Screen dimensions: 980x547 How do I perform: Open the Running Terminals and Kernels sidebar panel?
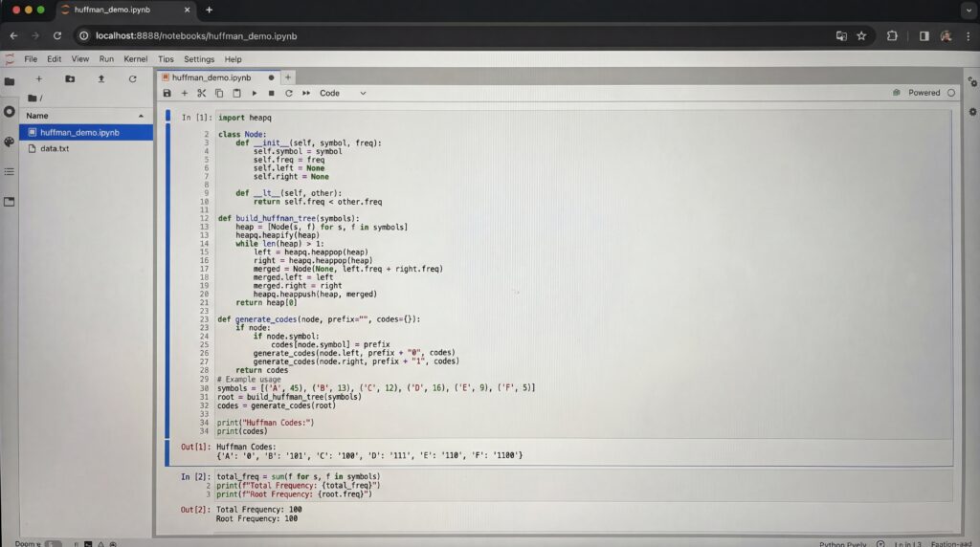coord(10,111)
